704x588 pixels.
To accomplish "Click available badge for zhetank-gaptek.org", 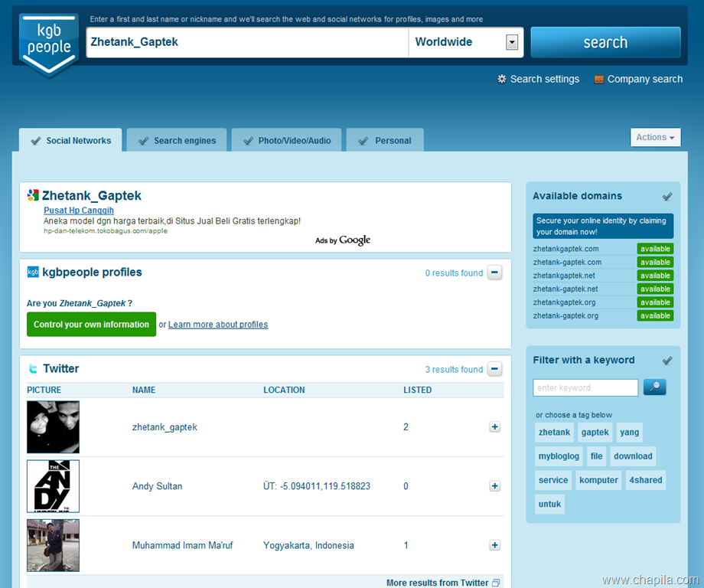I will 655,315.
